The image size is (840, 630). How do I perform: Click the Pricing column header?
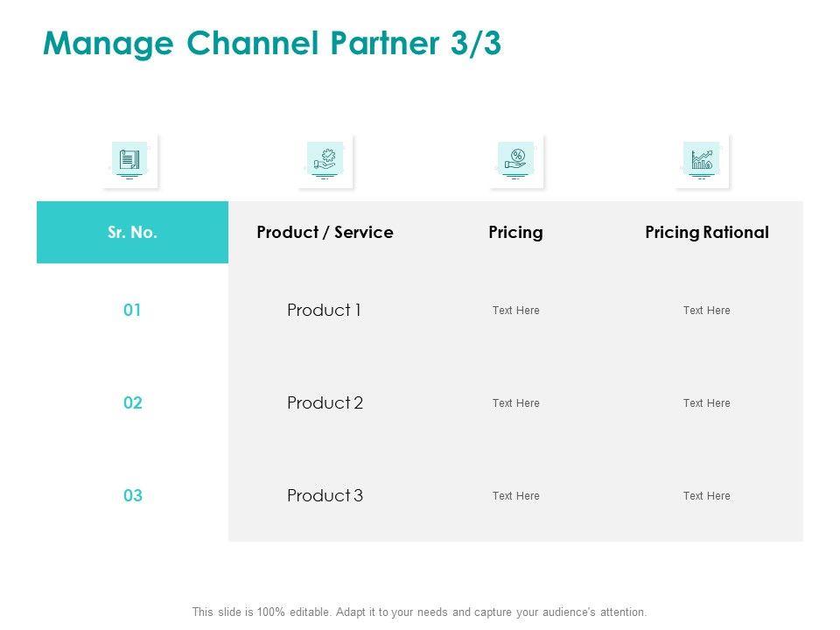(x=515, y=233)
